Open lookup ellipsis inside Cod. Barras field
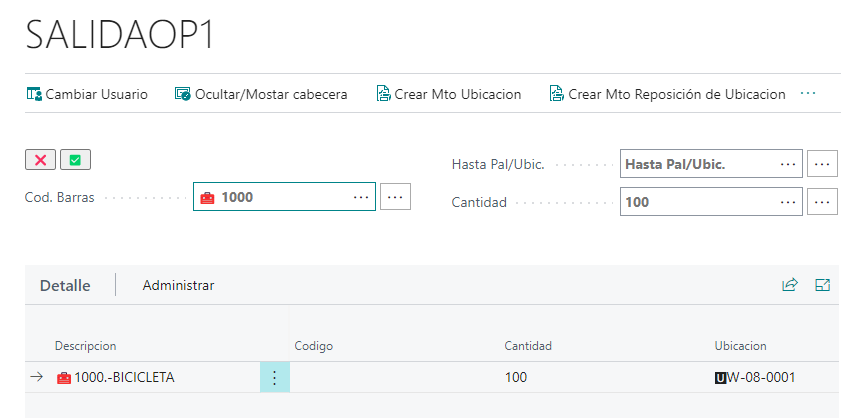The width and height of the screenshot is (841, 418). tap(362, 197)
